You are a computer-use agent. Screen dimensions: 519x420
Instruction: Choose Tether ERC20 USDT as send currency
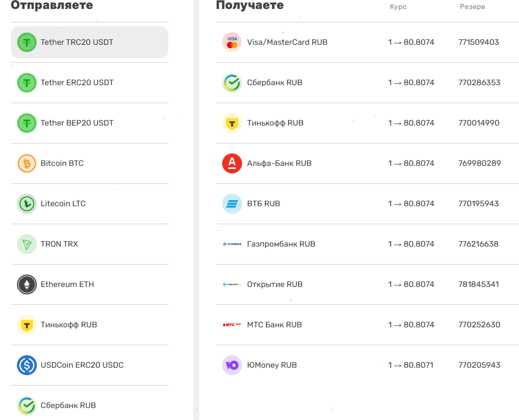[x=77, y=83]
